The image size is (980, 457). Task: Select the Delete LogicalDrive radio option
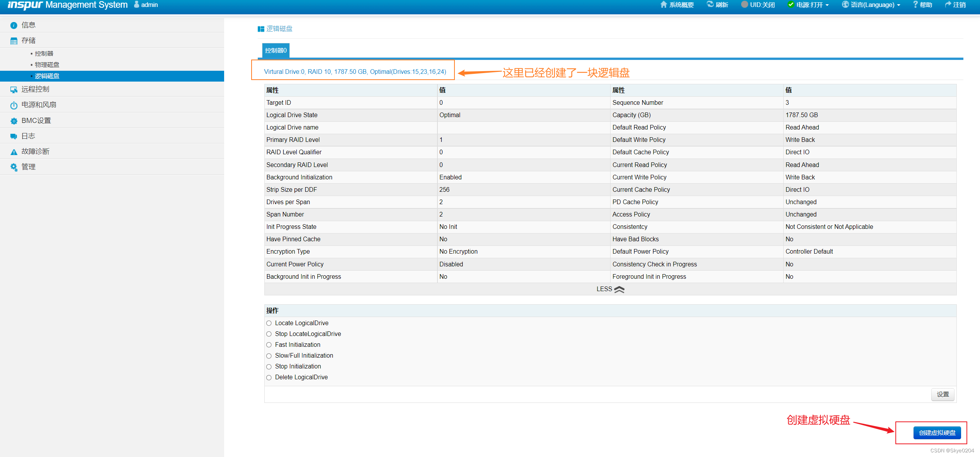269,377
